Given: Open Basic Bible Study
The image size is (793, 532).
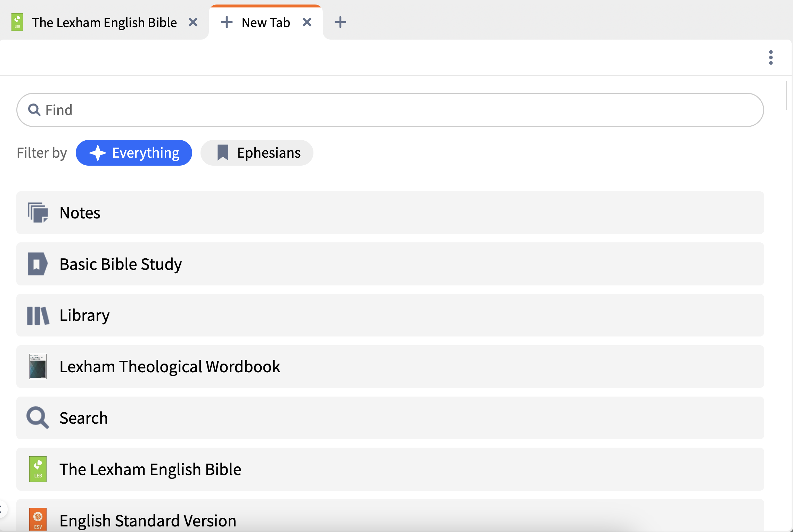Looking at the screenshot, I should click(x=390, y=264).
